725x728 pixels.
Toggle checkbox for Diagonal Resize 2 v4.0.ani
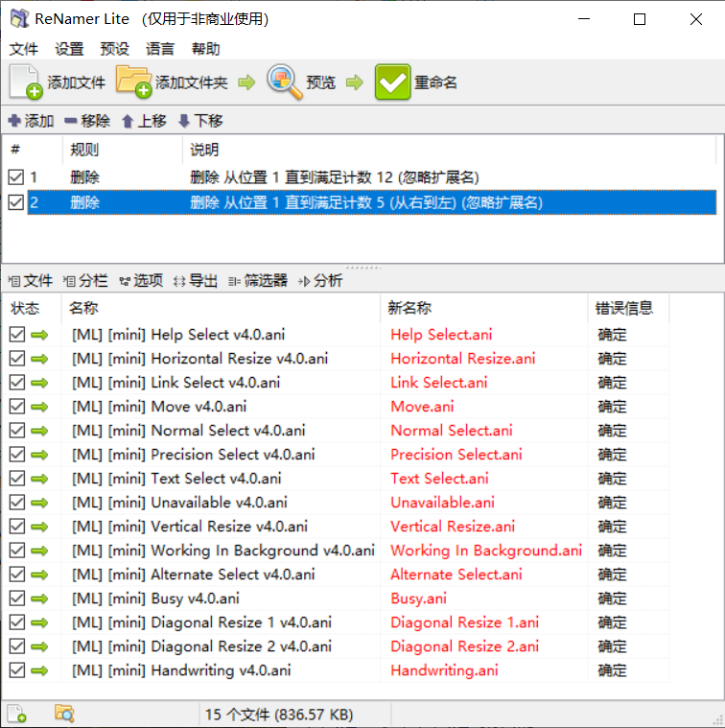[x=17, y=646]
